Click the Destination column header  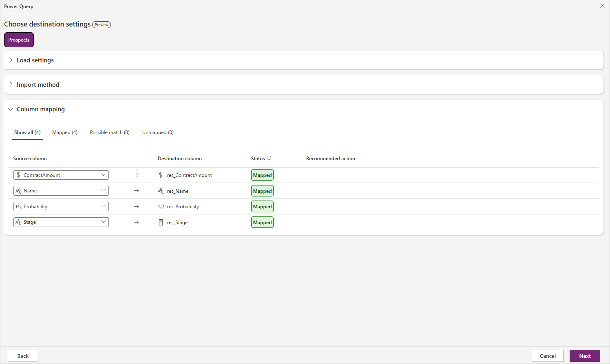pos(180,159)
